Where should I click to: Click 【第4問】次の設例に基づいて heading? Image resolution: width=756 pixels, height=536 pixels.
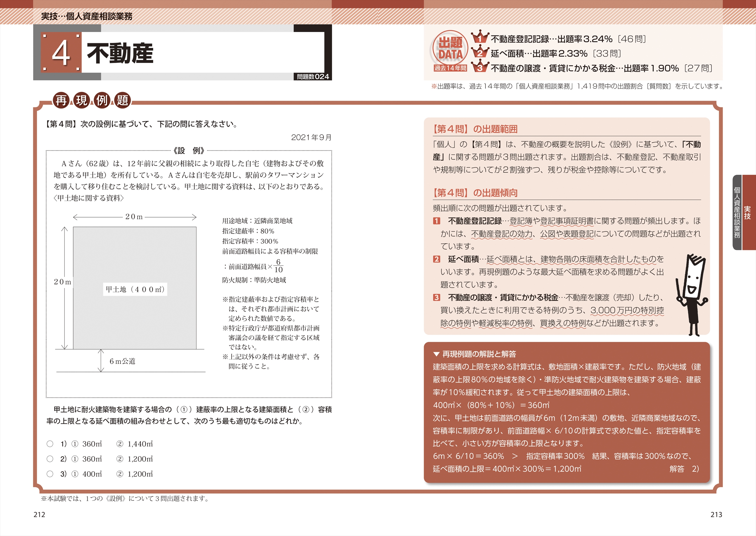click(x=142, y=124)
